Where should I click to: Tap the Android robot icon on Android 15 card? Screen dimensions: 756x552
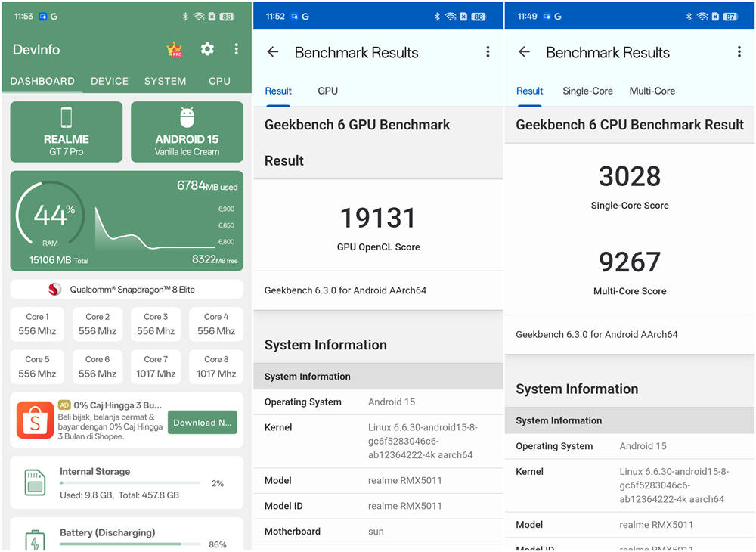187,117
